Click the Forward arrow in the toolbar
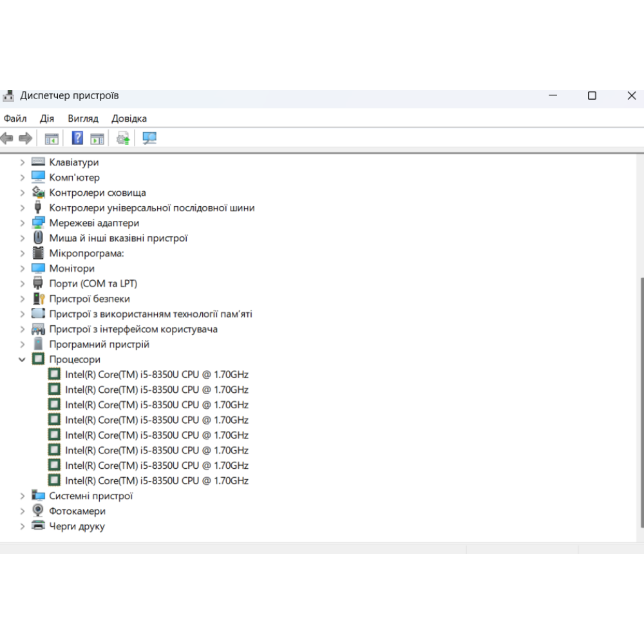Viewport: 644px width, 644px height. coord(26,138)
